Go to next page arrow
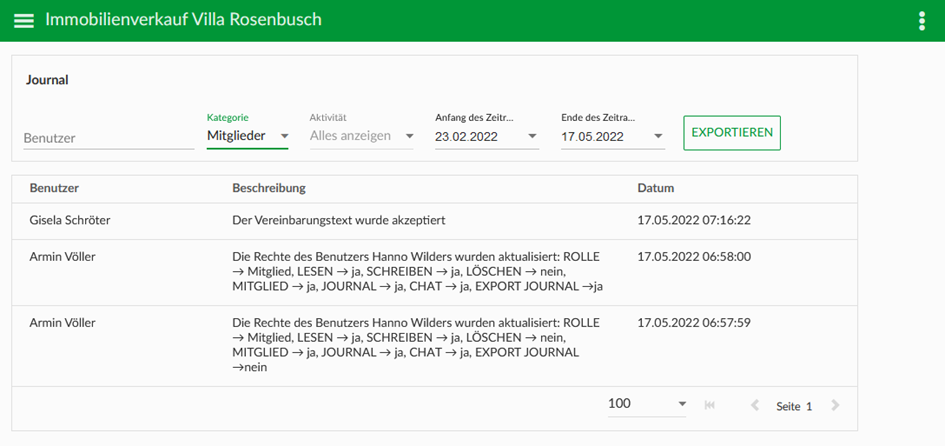This screenshot has height=446, width=945. pyautogui.click(x=835, y=406)
